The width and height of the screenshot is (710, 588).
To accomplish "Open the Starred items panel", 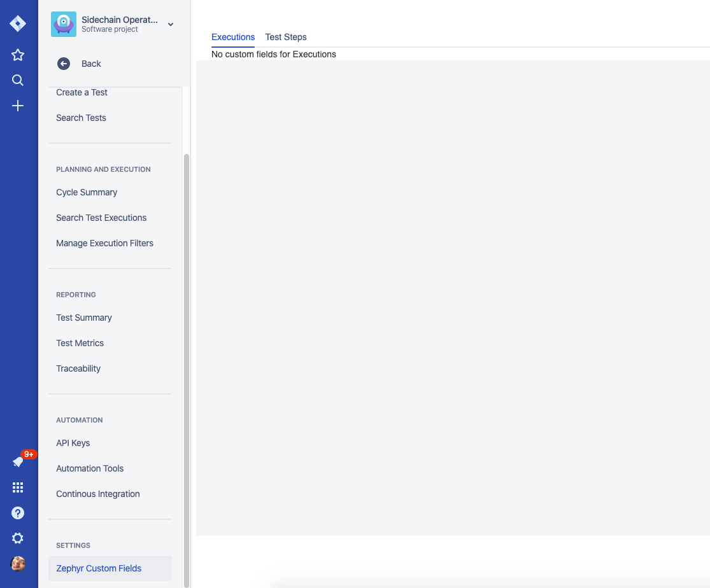I will (17, 55).
